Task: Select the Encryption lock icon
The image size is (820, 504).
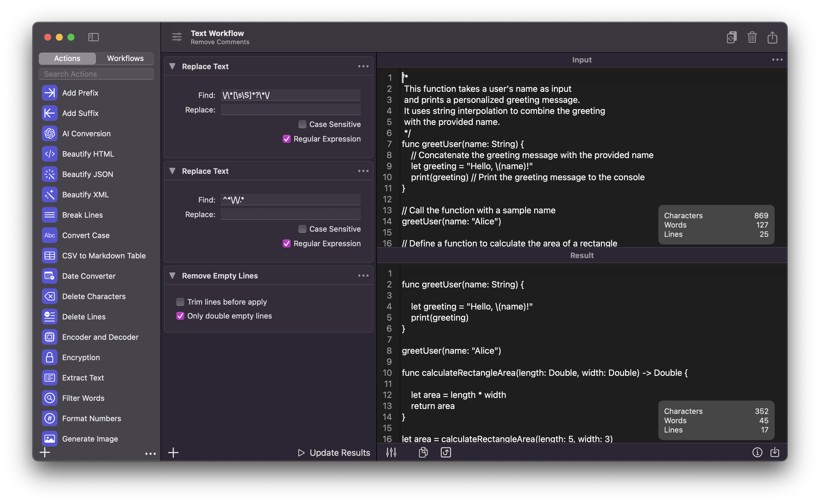Action: click(x=50, y=357)
